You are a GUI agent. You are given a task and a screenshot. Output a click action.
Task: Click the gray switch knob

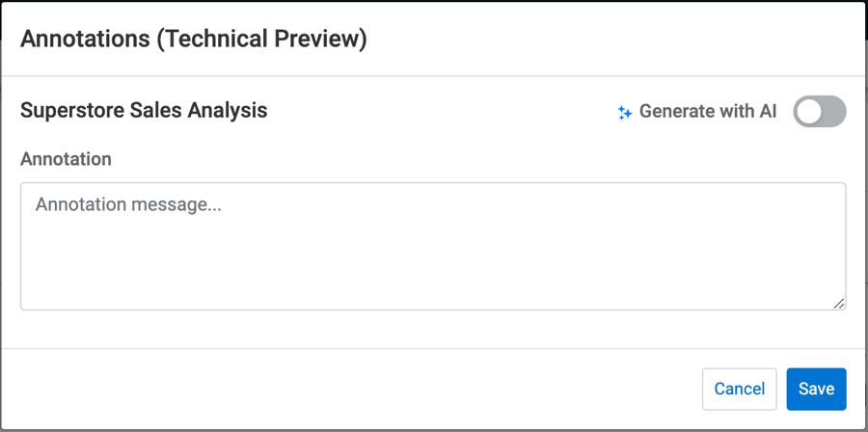click(809, 111)
